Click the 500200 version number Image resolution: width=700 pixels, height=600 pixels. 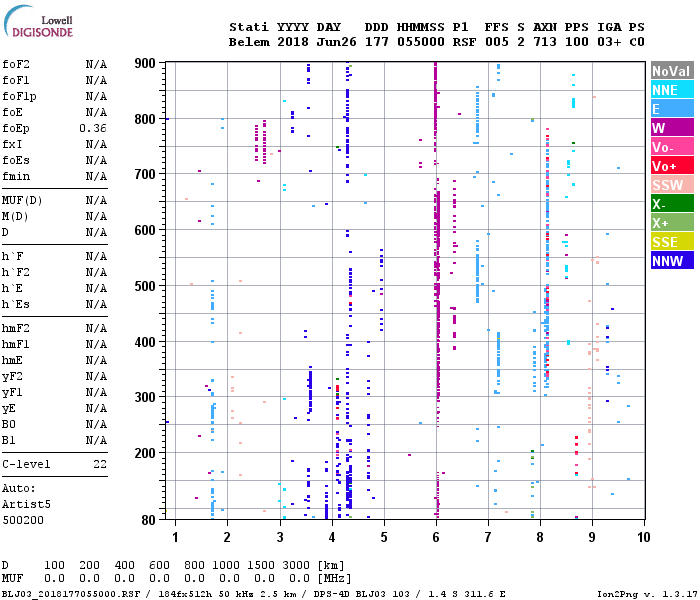coord(23,521)
